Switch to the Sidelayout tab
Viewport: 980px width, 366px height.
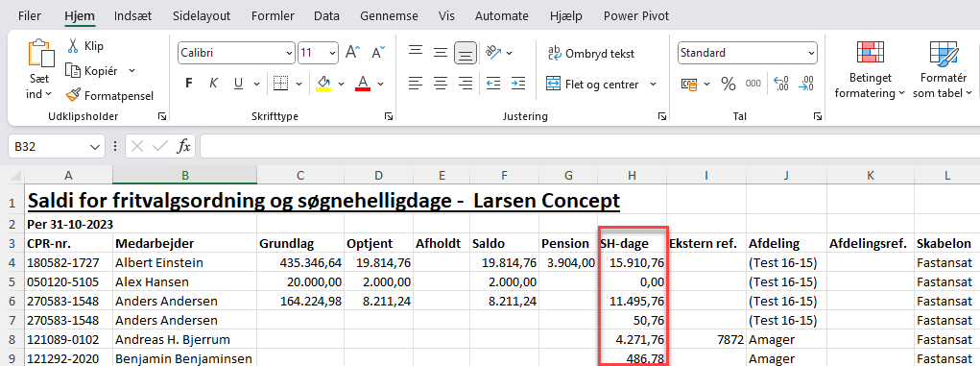tap(202, 16)
